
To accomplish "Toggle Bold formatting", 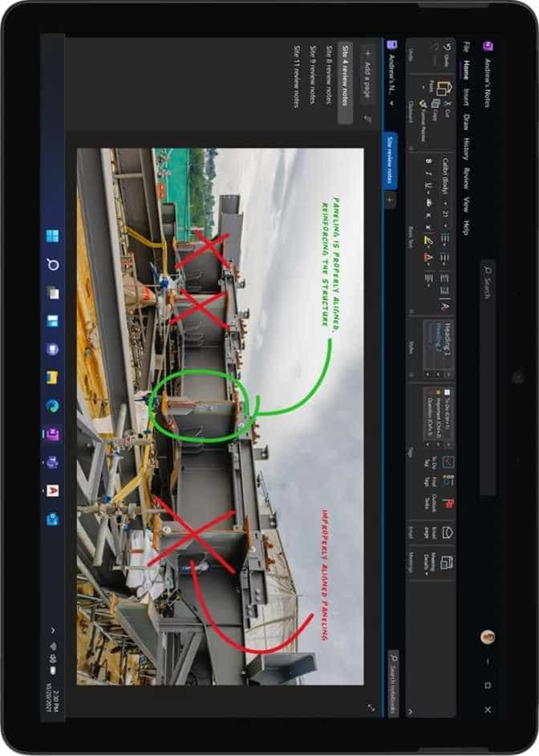I will [428, 161].
